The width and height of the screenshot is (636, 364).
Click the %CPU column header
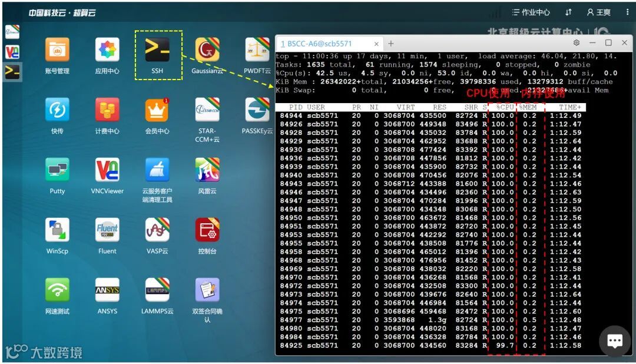[x=505, y=107]
